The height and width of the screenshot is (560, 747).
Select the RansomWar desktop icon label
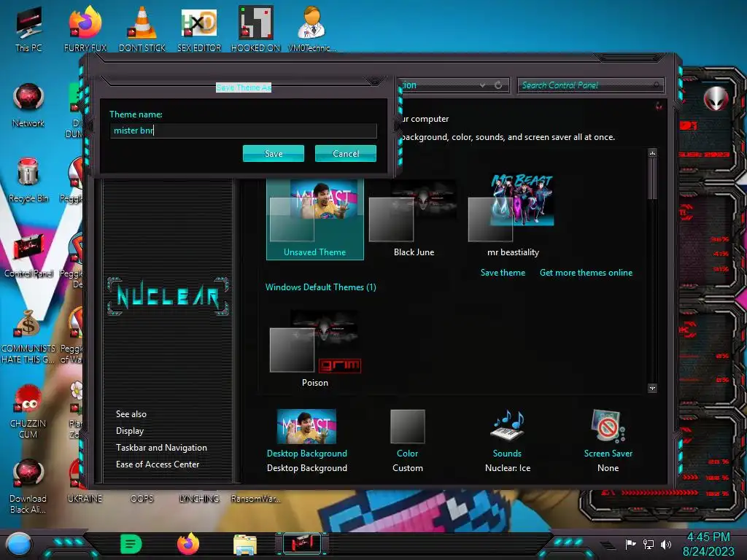(x=255, y=499)
